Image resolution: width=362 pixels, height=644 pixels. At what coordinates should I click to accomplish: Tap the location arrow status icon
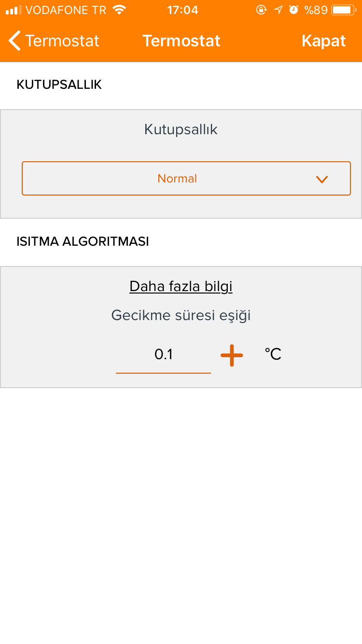[x=278, y=10]
